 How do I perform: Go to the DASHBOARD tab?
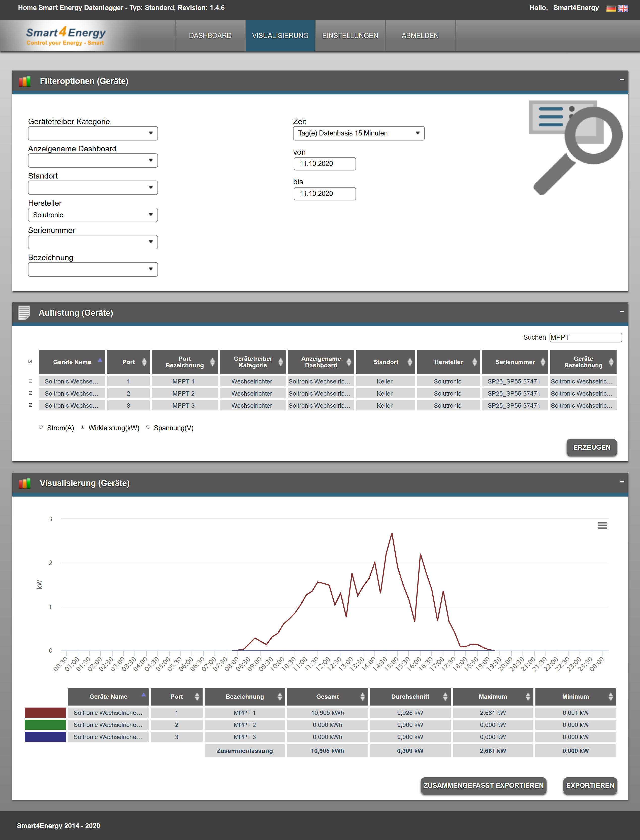click(x=210, y=36)
